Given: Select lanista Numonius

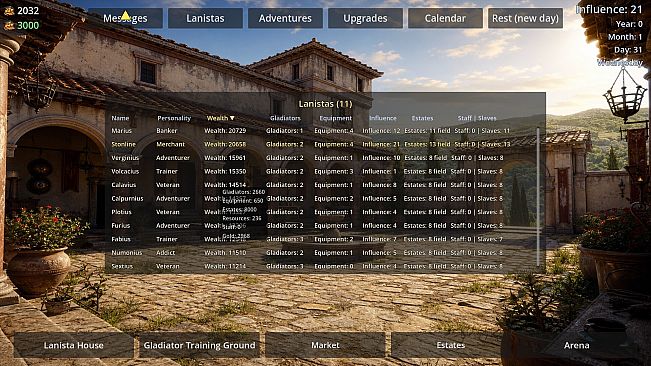Looking at the screenshot, I should (x=127, y=253).
